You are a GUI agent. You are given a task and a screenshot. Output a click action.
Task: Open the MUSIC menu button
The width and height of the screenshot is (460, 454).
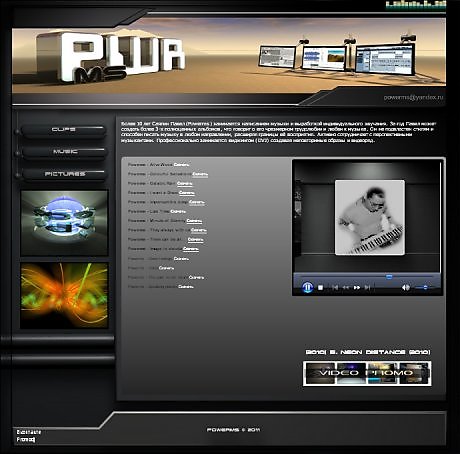[x=64, y=152]
